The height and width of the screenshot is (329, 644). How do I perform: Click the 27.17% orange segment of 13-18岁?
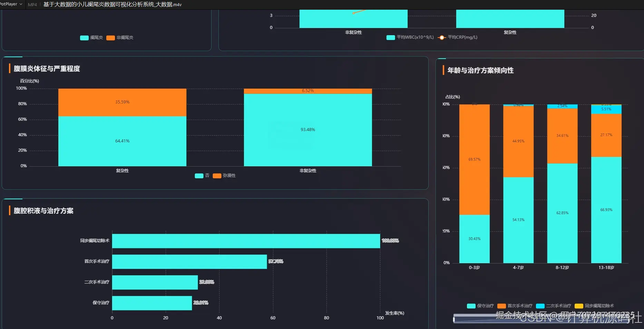click(x=606, y=135)
